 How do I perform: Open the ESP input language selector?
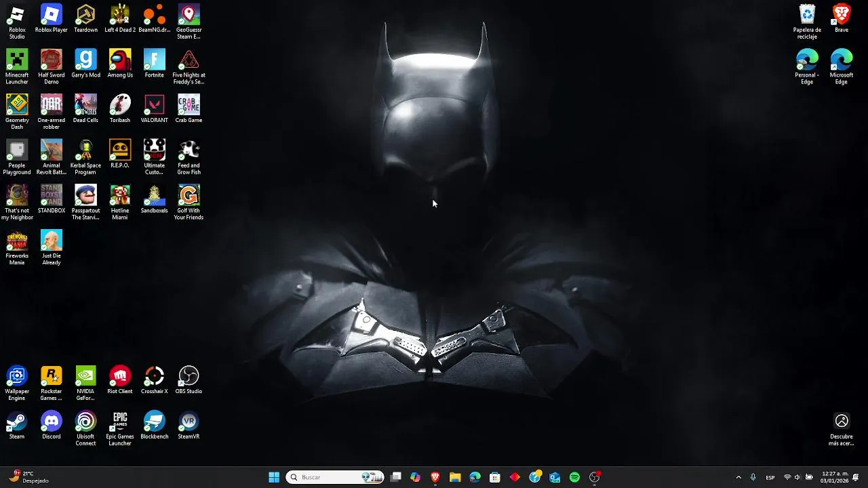click(x=770, y=477)
